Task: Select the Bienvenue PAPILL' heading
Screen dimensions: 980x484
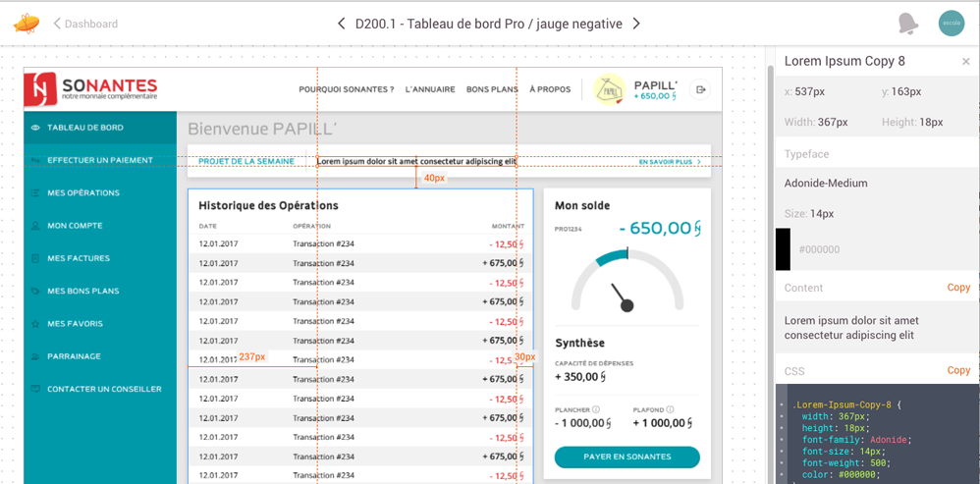Action: tap(262, 130)
